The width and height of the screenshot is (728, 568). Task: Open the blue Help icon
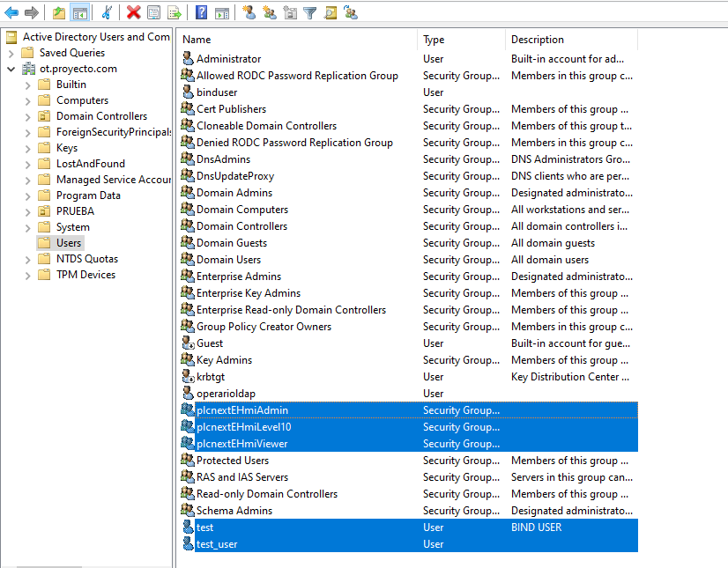click(x=202, y=12)
